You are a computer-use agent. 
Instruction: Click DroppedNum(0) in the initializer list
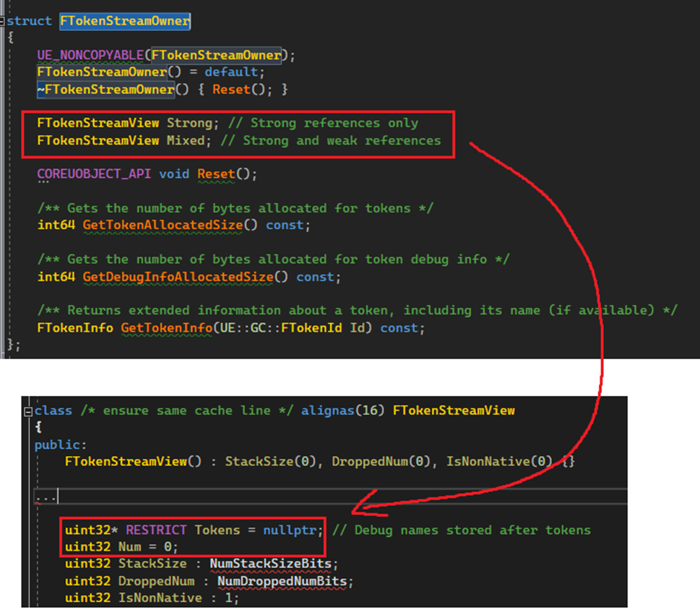click(381, 461)
